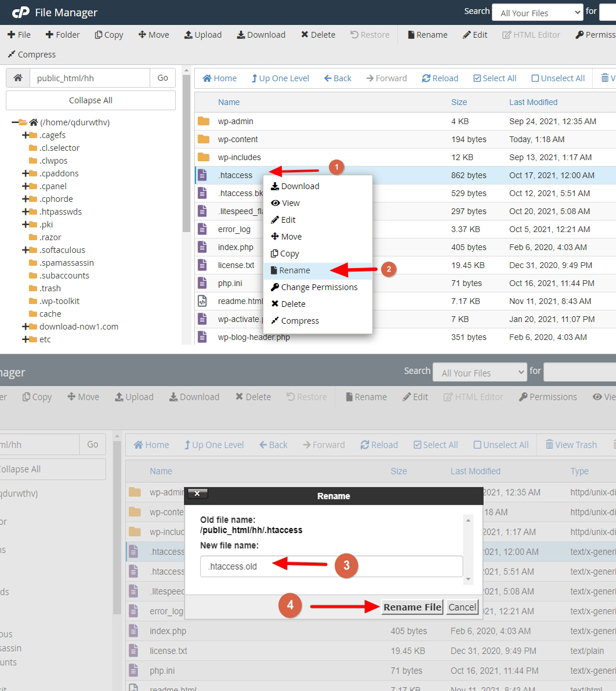The height and width of the screenshot is (691, 616).
Task: Expand the .cpanel tree folder
Action: coord(26,186)
